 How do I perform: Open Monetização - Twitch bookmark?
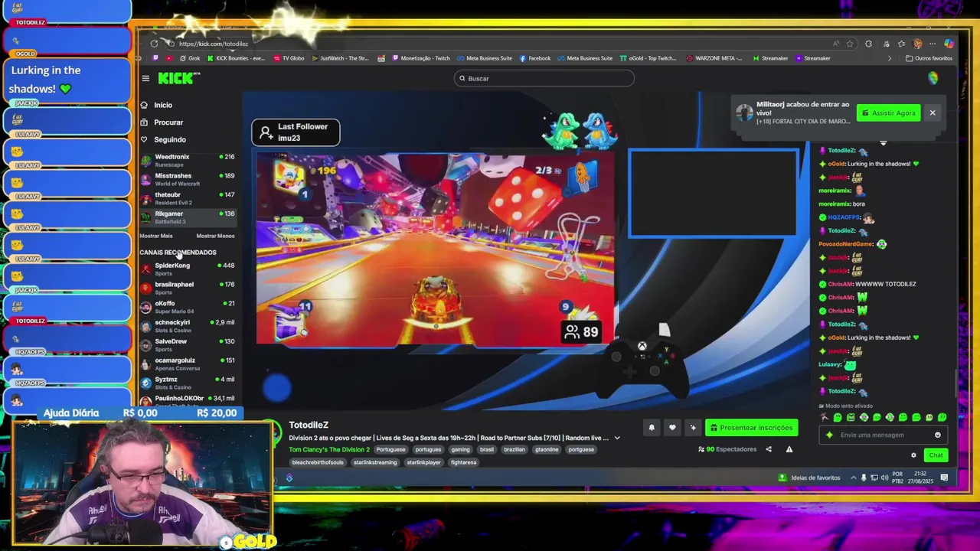pos(421,58)
